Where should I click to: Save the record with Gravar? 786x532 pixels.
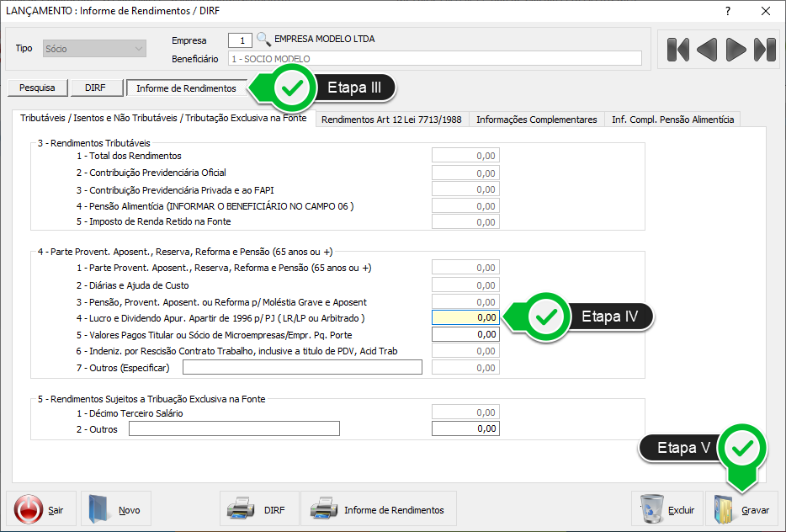click(741, 510)
